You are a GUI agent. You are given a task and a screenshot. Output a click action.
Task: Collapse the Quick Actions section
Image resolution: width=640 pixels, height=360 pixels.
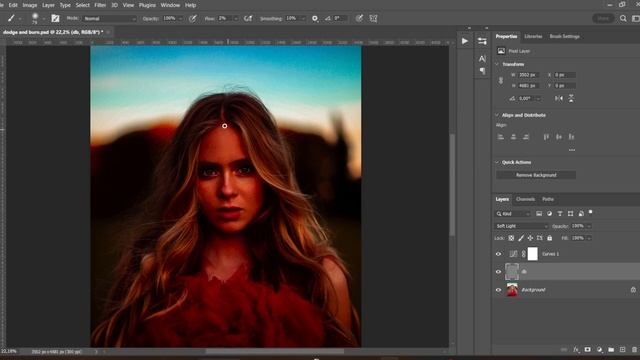(x=497, y=162)
